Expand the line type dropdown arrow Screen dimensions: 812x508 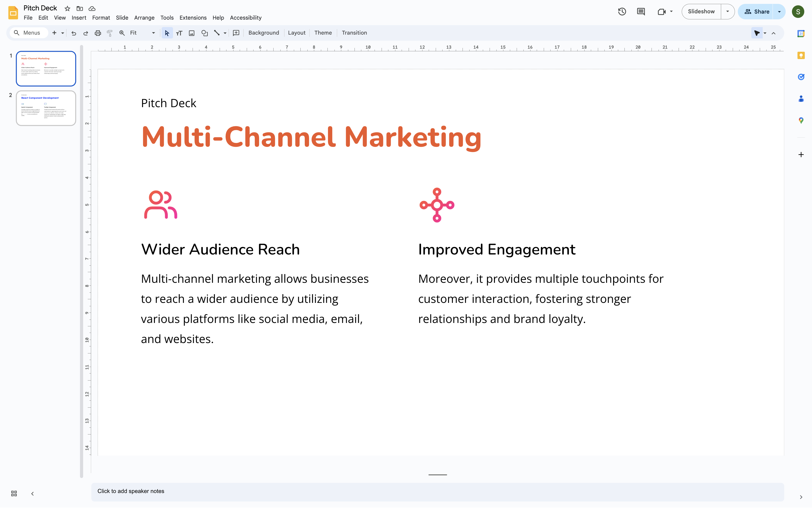225,33
